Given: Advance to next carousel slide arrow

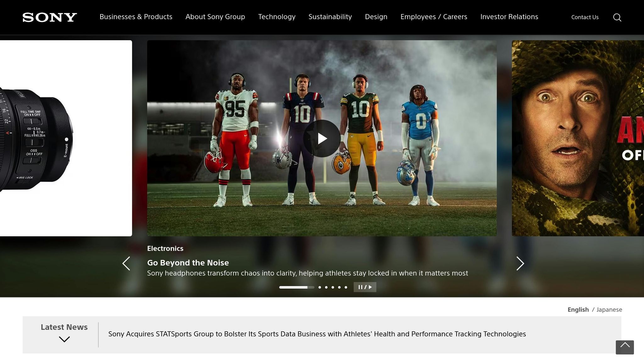Looking at the screenshot, I should coord(520,263).
